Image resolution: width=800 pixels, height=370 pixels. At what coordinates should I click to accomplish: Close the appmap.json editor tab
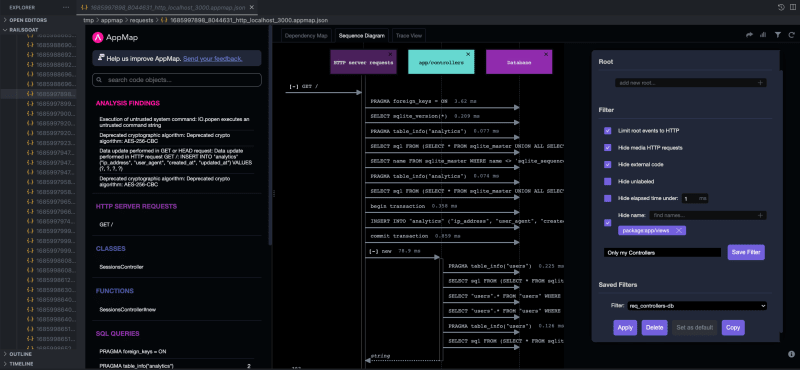tap(252, 7)
